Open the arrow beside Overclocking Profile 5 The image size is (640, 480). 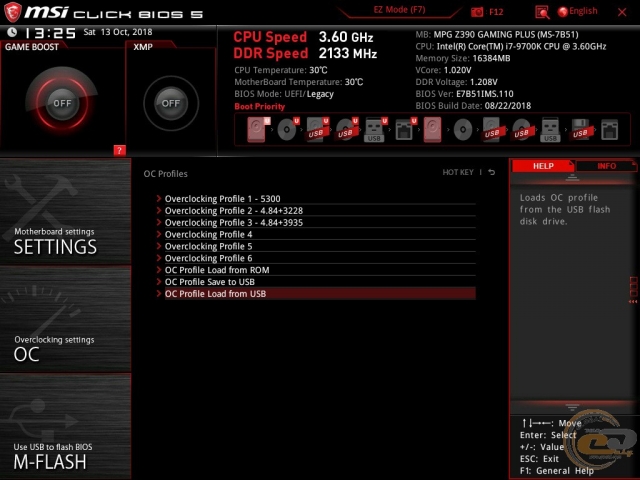(159, 246)
